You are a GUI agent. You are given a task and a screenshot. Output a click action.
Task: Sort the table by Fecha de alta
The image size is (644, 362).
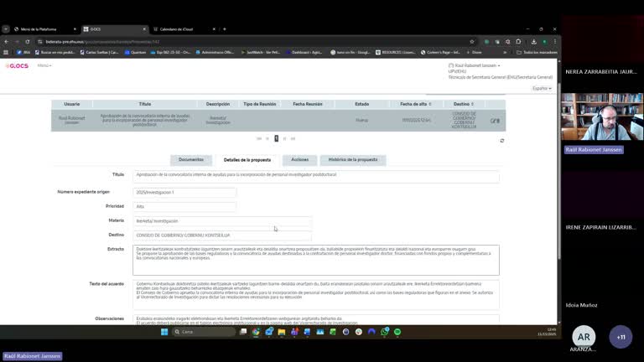pos(414,104)
